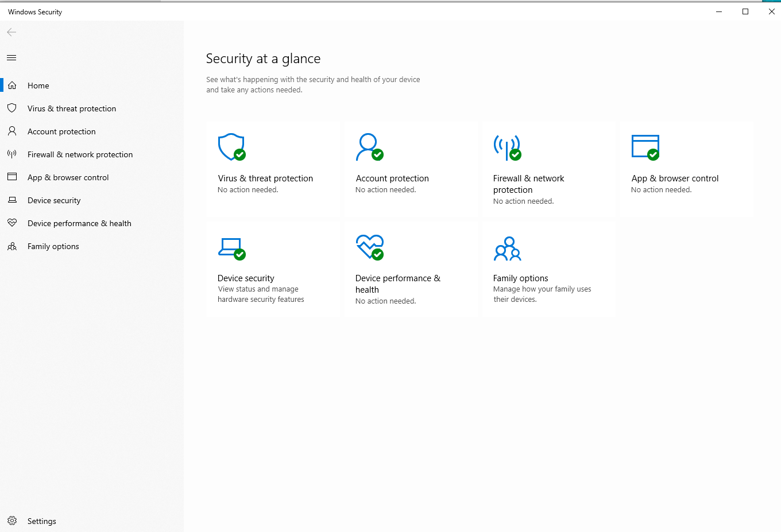This screenshot has width=781, height=532.
Task: Select Home in the sidebar
Action: 38,86
